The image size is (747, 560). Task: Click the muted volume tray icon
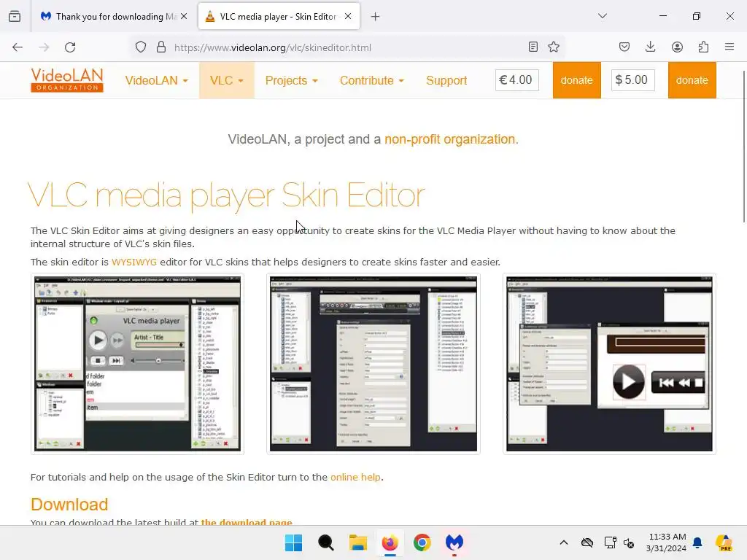pos(629,542)
